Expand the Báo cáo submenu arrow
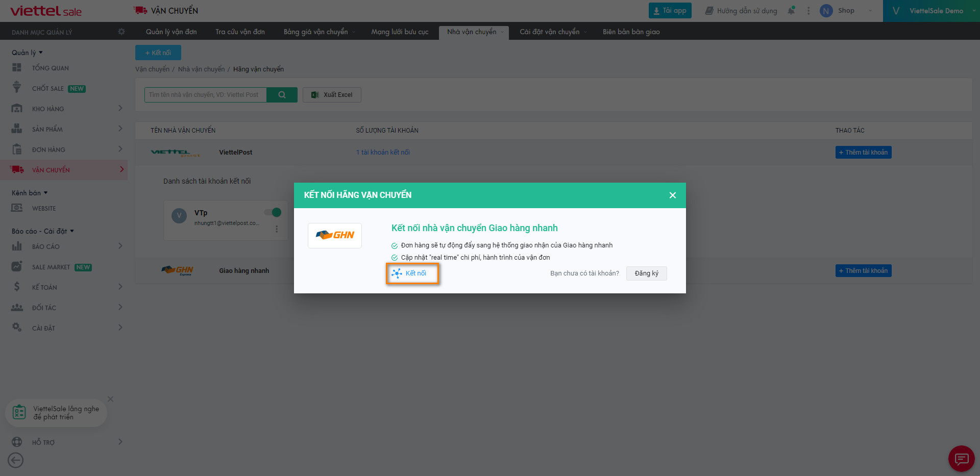Image resolution: width=980 pixels, height=476 pixels. coord(120,246)
